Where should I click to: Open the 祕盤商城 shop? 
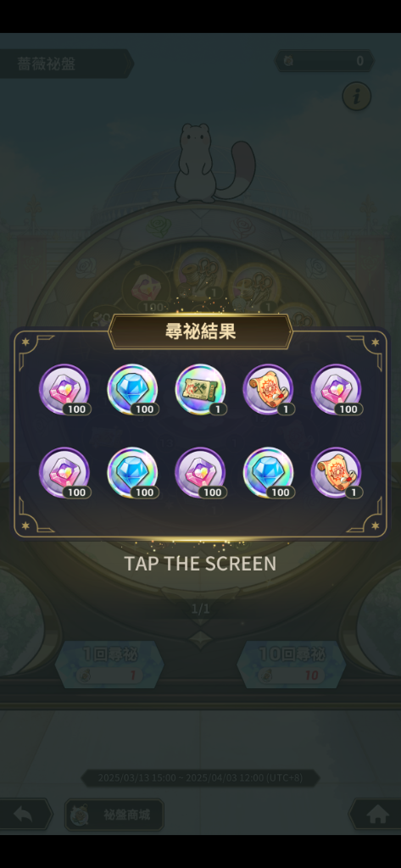(114, 815)
